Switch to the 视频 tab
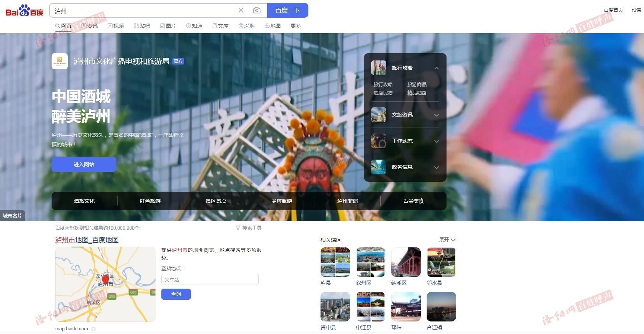This screenshot has width=644, height=334. click(116, 26)
